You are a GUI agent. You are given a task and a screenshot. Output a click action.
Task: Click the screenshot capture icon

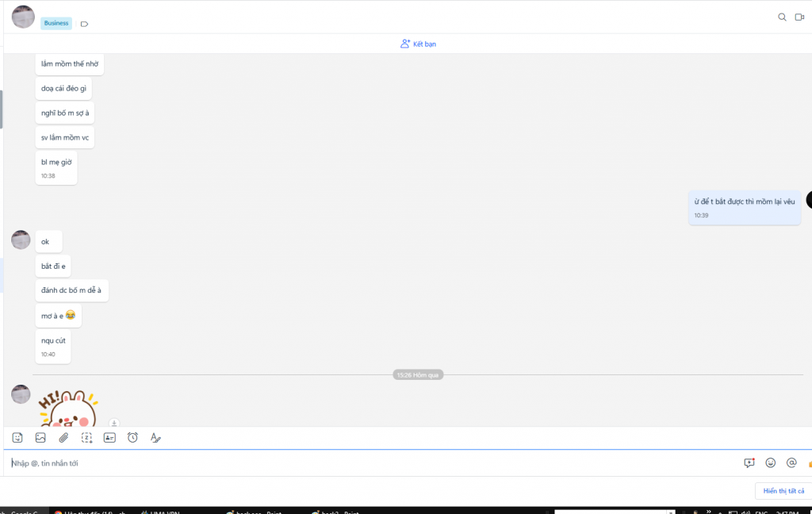click(x=86, y=438)
